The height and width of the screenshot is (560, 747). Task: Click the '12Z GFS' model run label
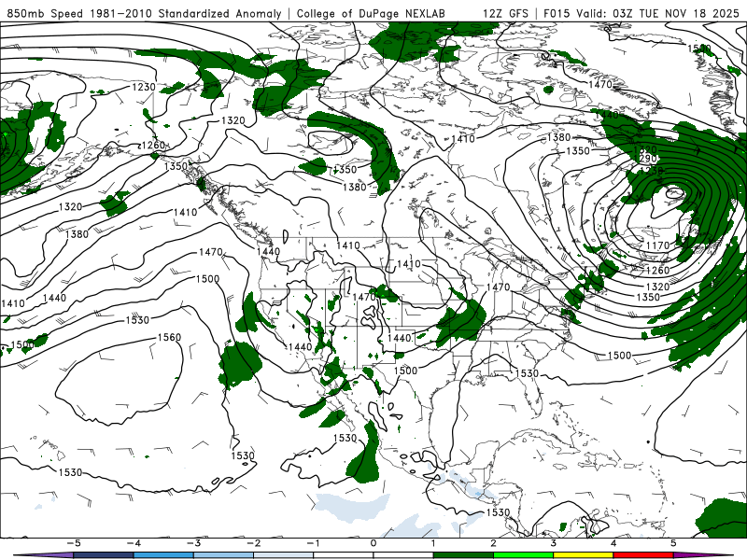click(505, 13)
